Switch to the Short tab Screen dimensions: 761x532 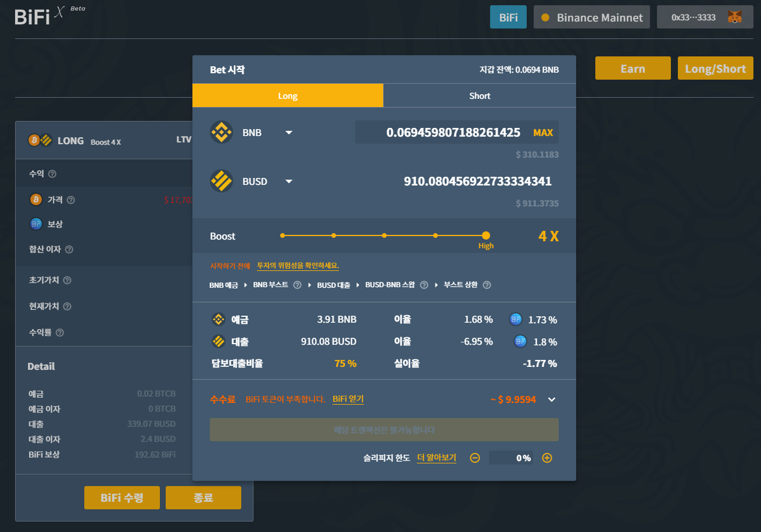[480, 95]
